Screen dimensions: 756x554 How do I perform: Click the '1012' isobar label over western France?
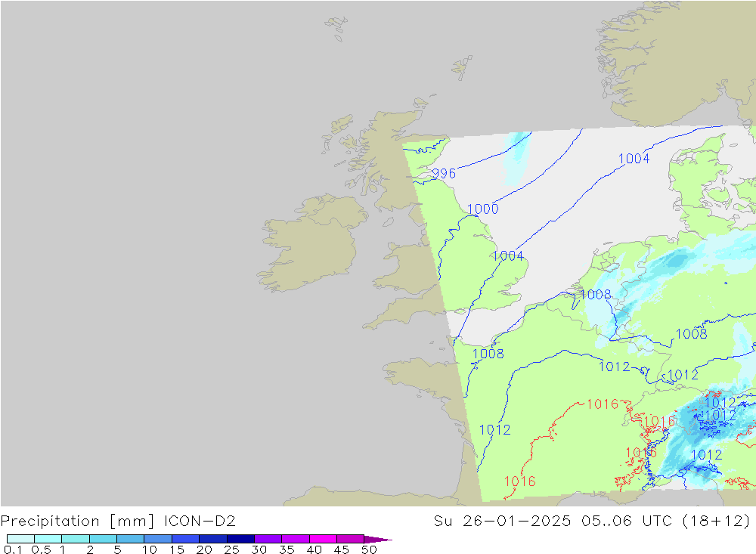[494, 429]
